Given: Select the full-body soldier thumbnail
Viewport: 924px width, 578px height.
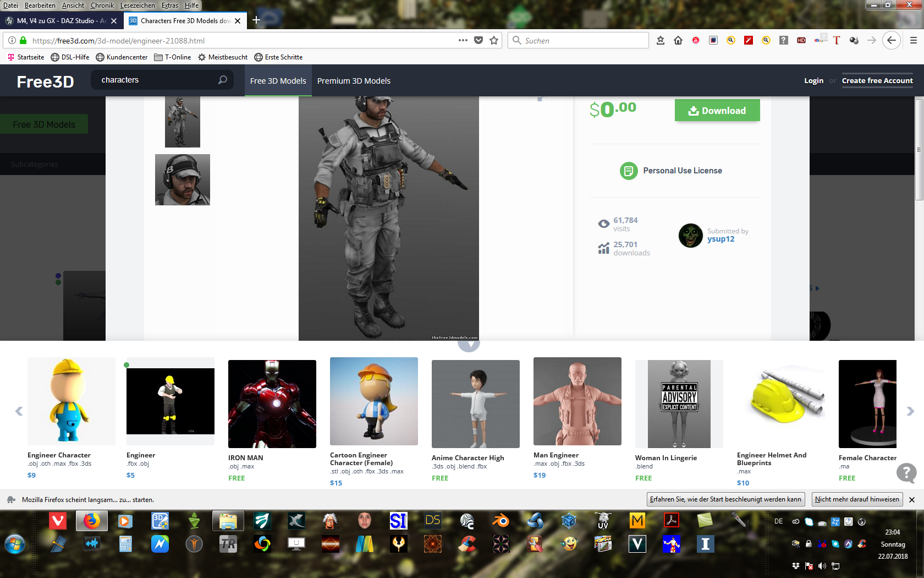Looking at the screenshot, I should point(183,122).
